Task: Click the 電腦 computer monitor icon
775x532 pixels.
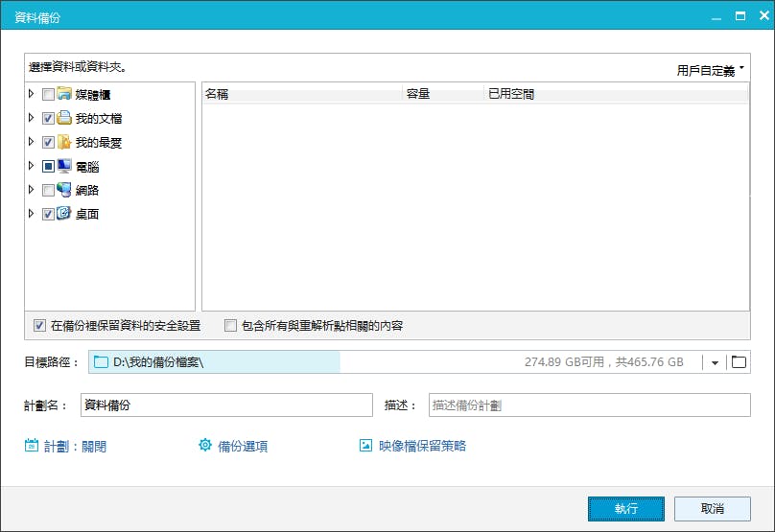Action: tap(64, 166)
